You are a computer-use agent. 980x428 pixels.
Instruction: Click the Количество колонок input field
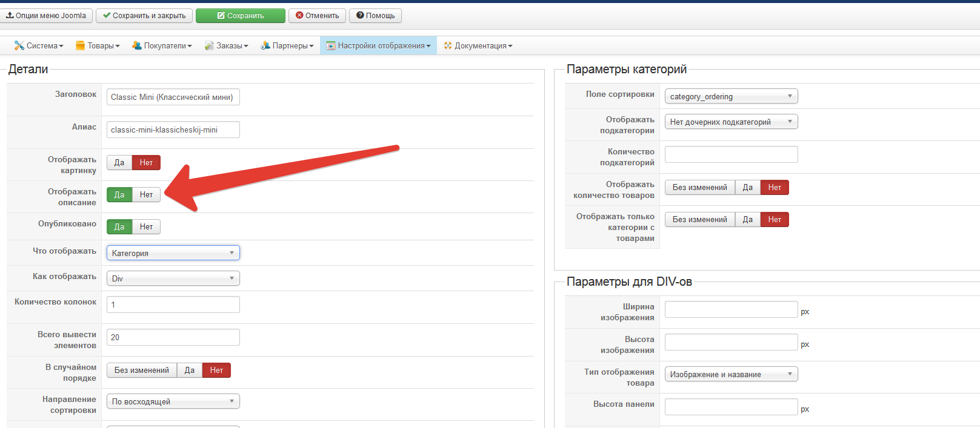[x=173, y=305]
